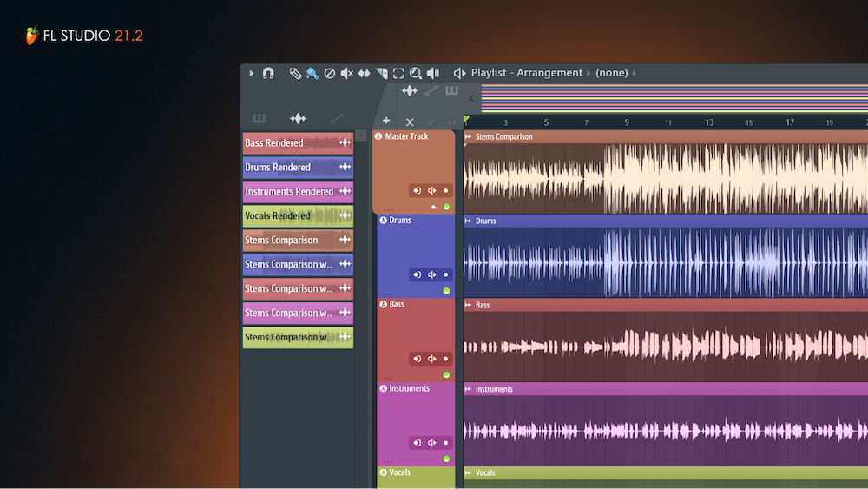Open the playlist options menu arrow
Viewport: 868px width, 489px height.
point(252,74)
